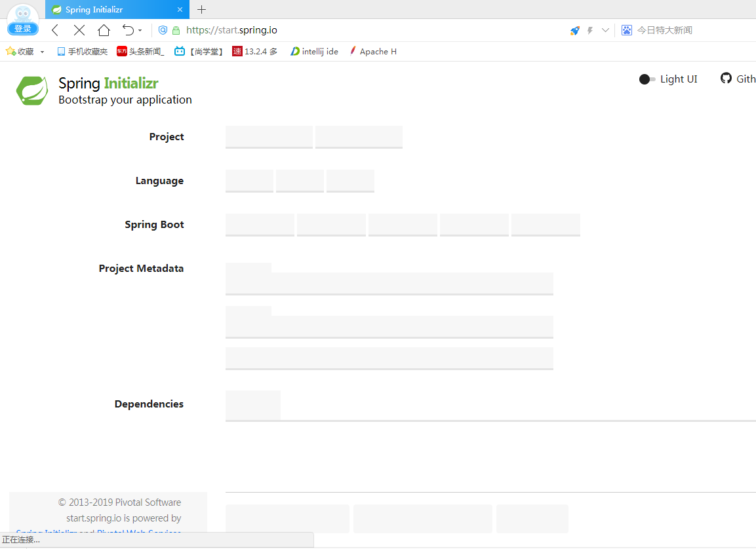Open the 手机收藏夹 bookmark
Viewport: 756px width, 549px height.
(83, 52)
